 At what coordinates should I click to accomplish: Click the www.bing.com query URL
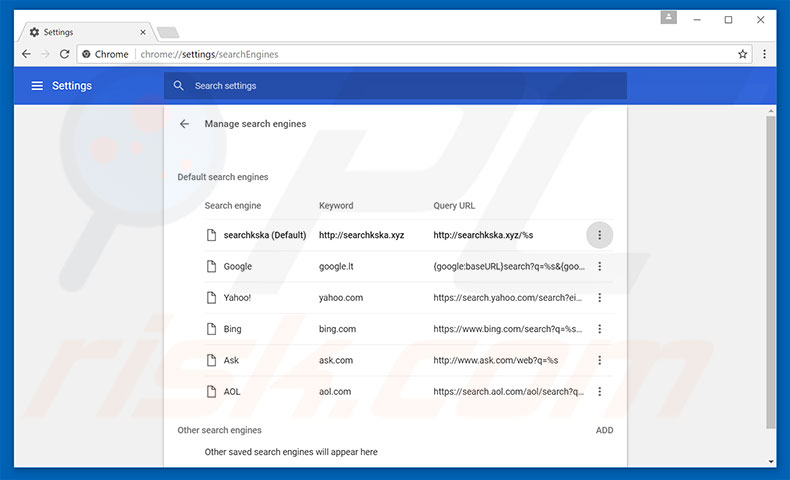pos(508,329)
